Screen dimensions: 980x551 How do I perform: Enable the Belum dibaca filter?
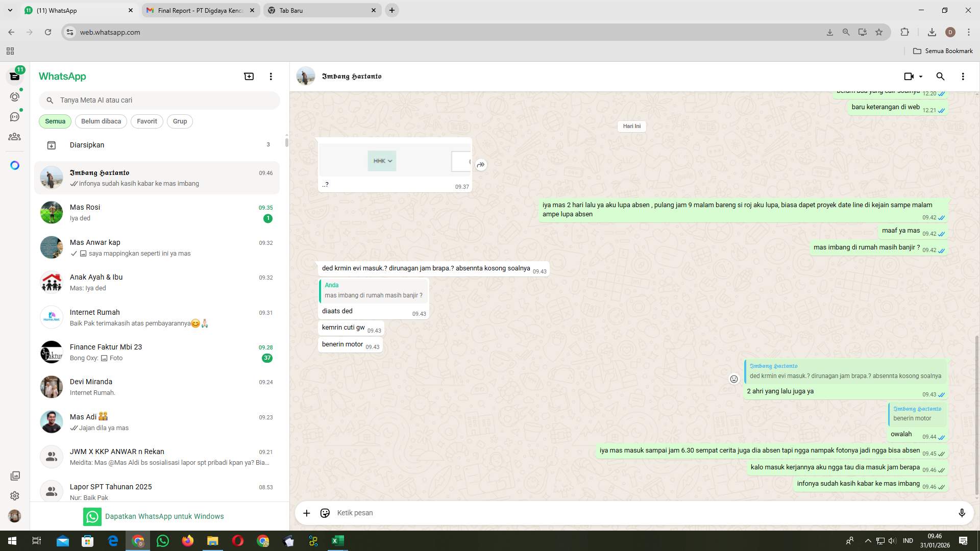pyautogui.click(x=101, y=121)
